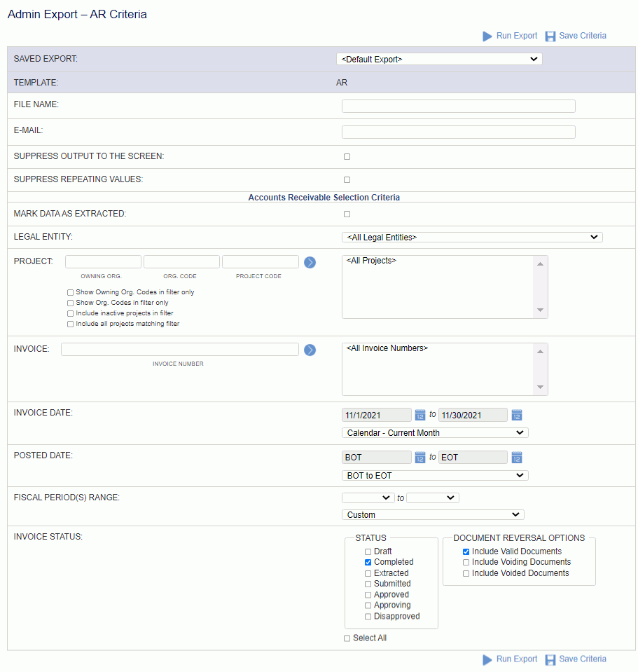The height and width of the screenshot is (672, 638).
Task: Click the Invoice Number input field
Action: point(180,349)
